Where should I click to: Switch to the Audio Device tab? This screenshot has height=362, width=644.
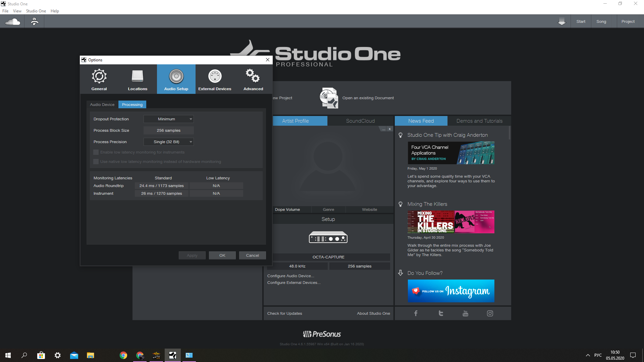(102, 105)
